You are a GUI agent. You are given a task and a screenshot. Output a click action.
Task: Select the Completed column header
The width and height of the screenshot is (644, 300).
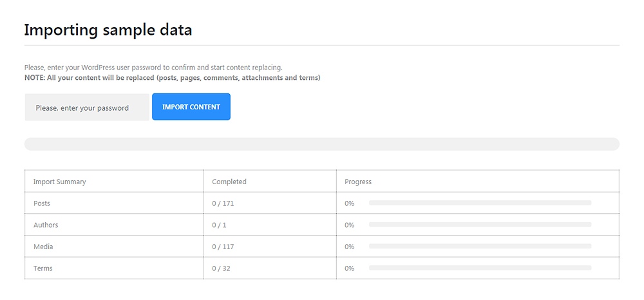(229, 182)
